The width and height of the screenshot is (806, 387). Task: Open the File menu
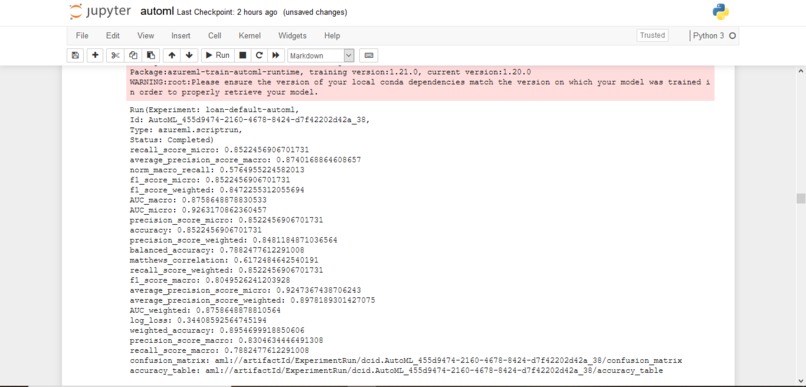click(82, 35)
